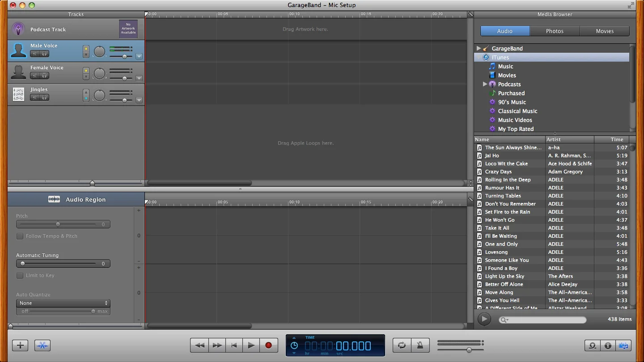Viewport: 644px width, 362px height.
Task: Go to beginning of the project
Action: point(234,345)
